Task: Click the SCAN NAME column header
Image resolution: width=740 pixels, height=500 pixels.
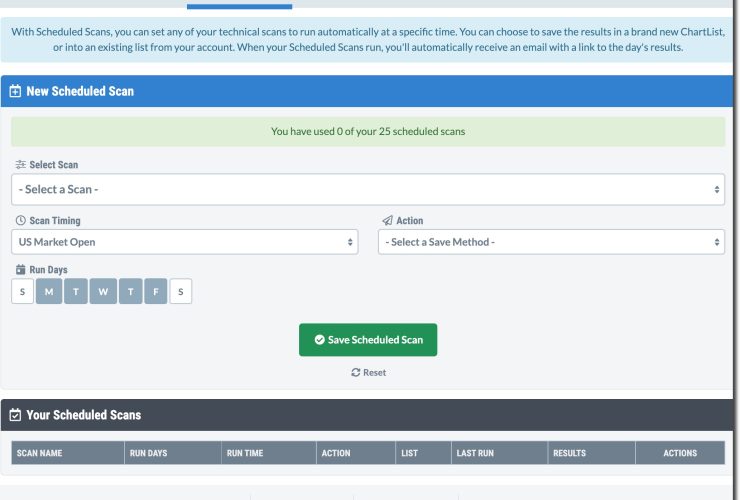Action: click(68, 453)
